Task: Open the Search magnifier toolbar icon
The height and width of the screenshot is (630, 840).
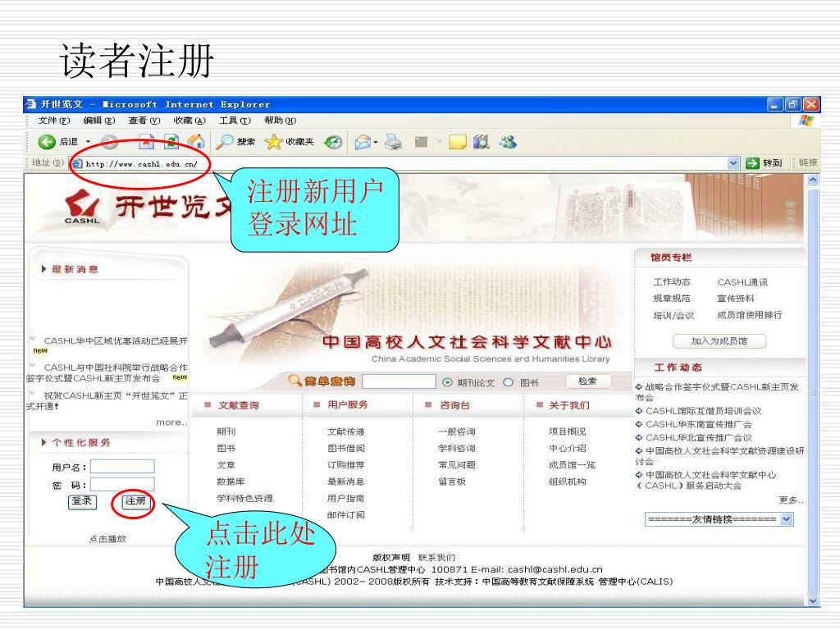Action: 224,141
